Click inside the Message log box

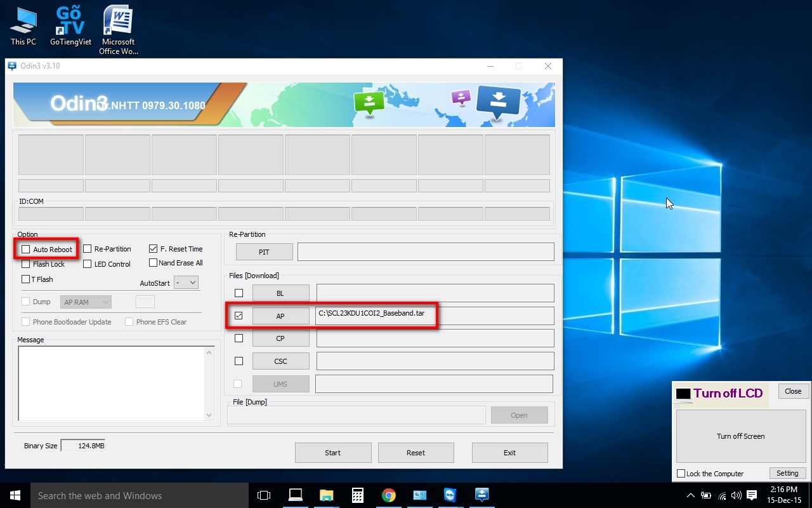(111, 384)
